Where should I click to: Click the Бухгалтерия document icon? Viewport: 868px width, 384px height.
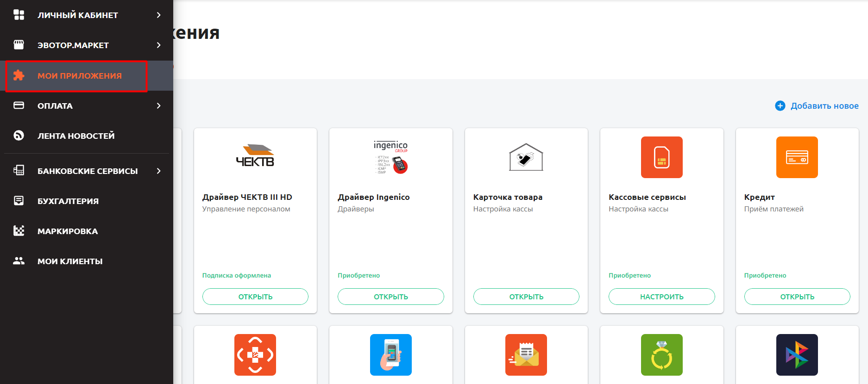click(x=19, y=201)
